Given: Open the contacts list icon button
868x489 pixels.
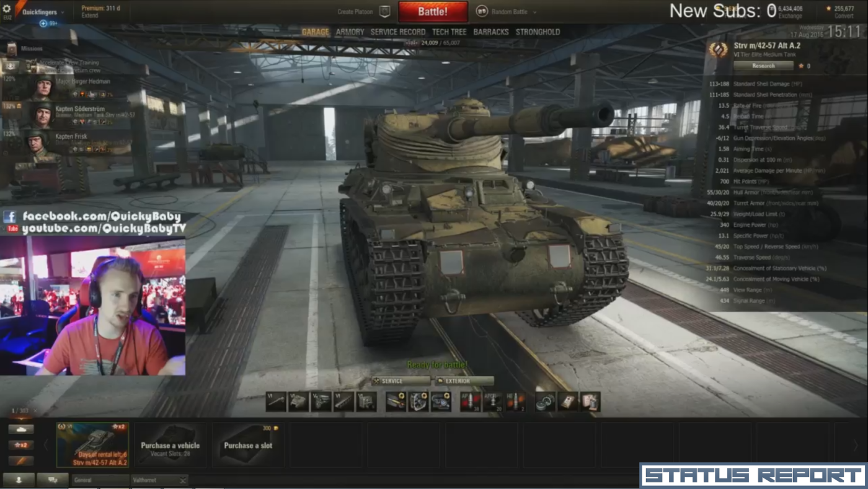Looking at the screenshot, I should [x=19, y=480].
